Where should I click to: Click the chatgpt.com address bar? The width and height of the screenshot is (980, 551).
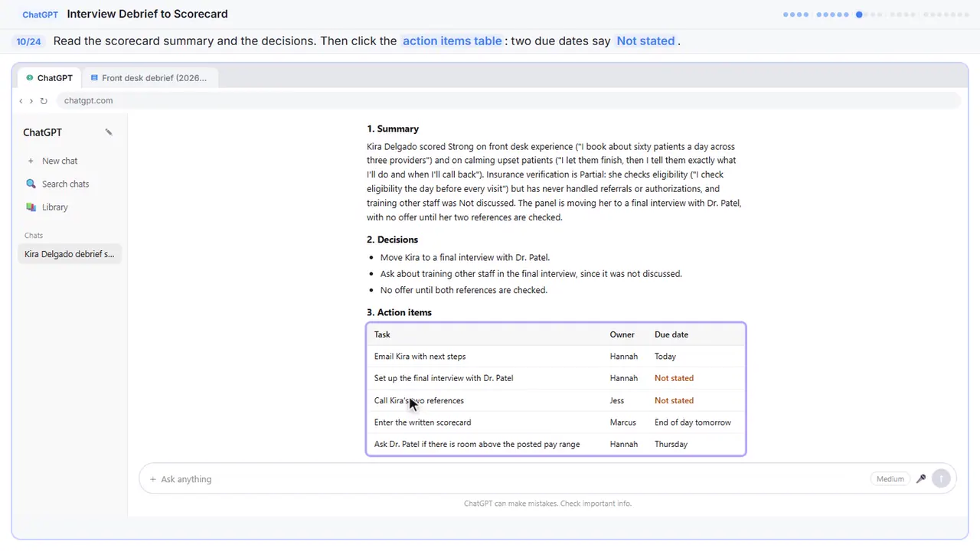point(508,101)
